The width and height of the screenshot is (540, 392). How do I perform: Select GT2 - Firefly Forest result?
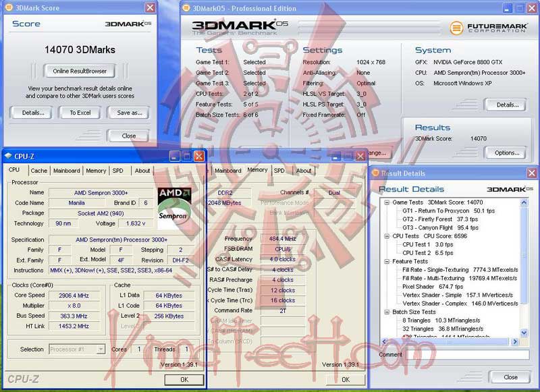440,219
